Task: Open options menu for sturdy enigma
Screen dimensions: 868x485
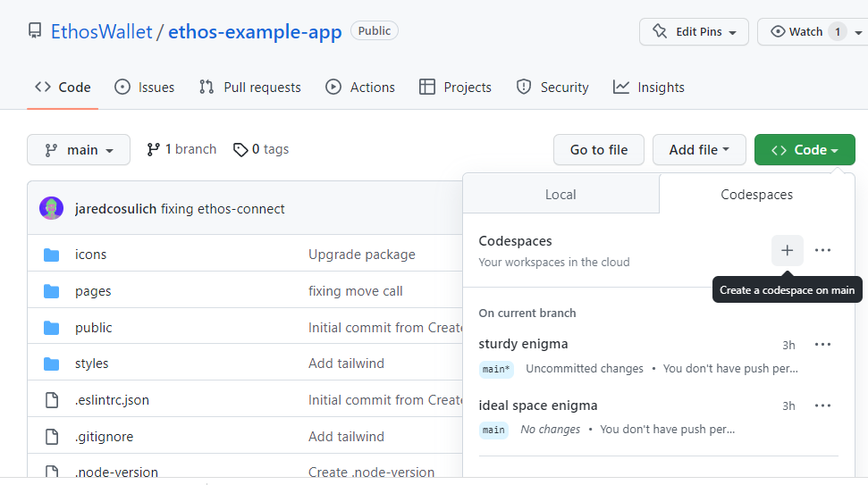Action: pos(822,345)
